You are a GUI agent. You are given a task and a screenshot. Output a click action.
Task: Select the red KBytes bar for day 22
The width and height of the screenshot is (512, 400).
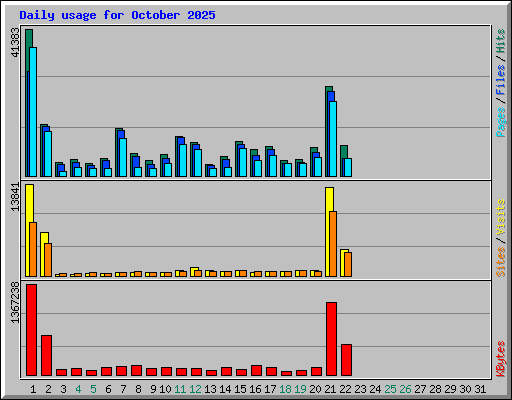(347, 360)
